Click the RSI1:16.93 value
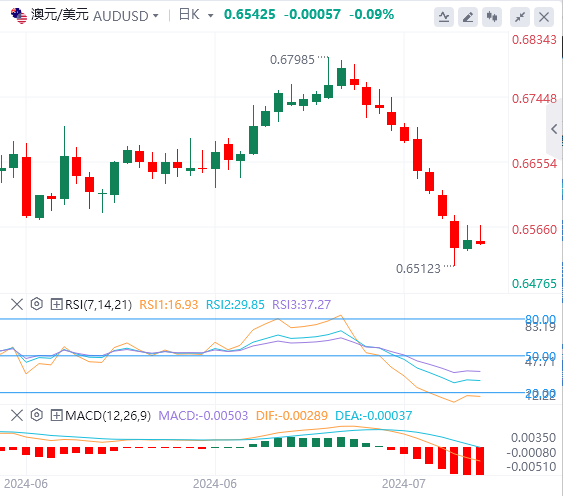The height and width of the screenshot is (496, 563). tap(169, 305)
